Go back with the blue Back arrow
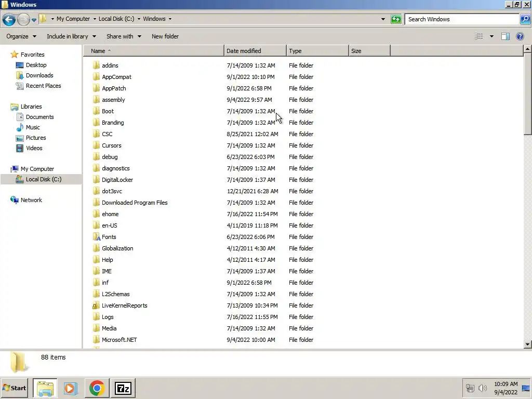This screenshot has height=399, width=532. 9,20
